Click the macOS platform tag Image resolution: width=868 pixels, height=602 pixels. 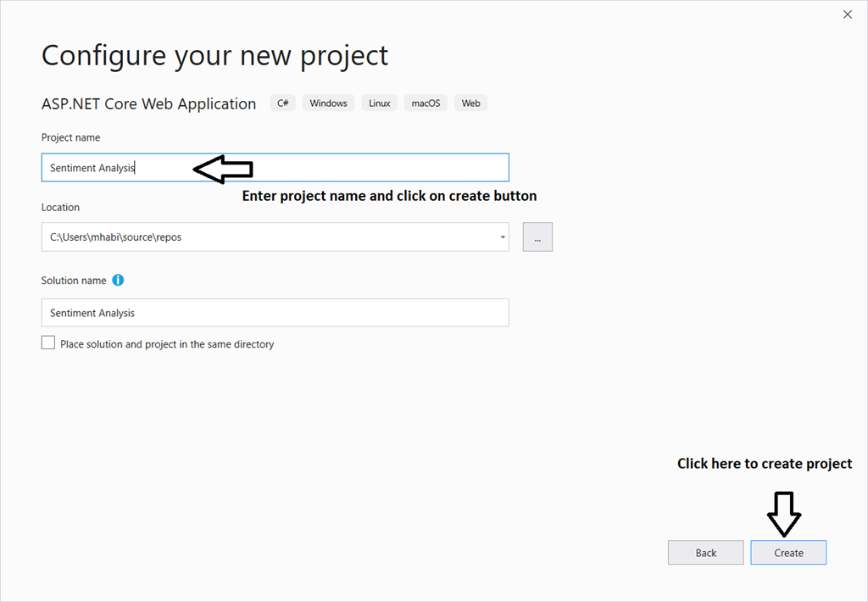click(426, 103)
